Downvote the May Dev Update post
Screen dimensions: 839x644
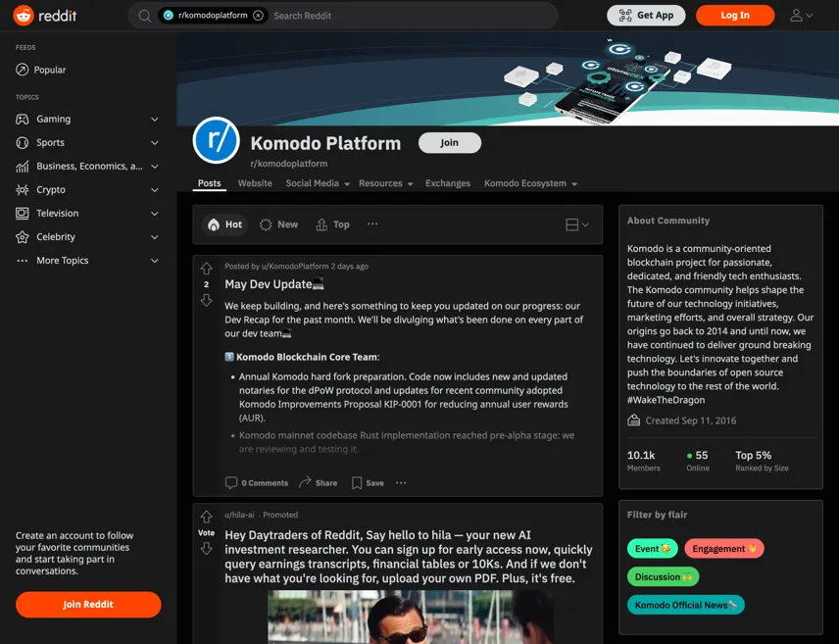click(207, 300)
